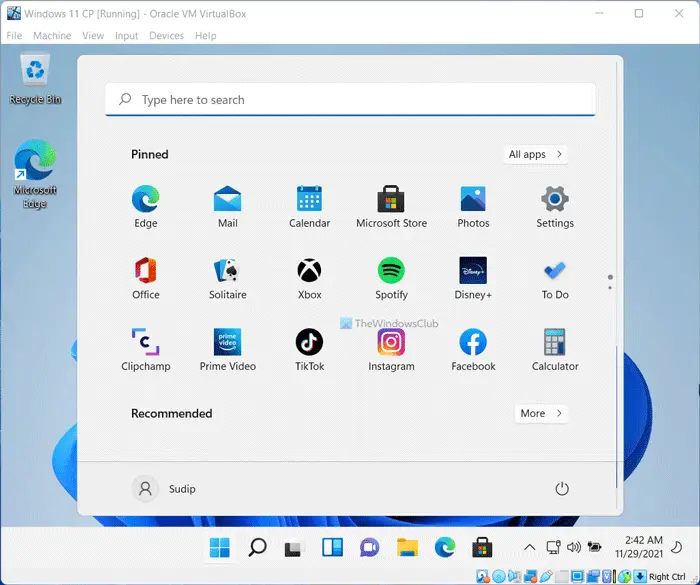
Task: Open VirtualBox Input menu
Action: [x=126, y=36]
